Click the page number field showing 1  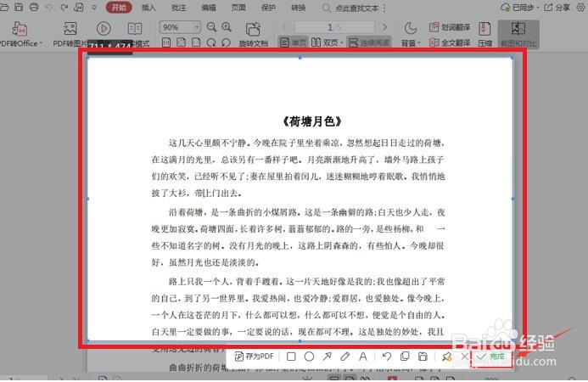click(334, 27)
